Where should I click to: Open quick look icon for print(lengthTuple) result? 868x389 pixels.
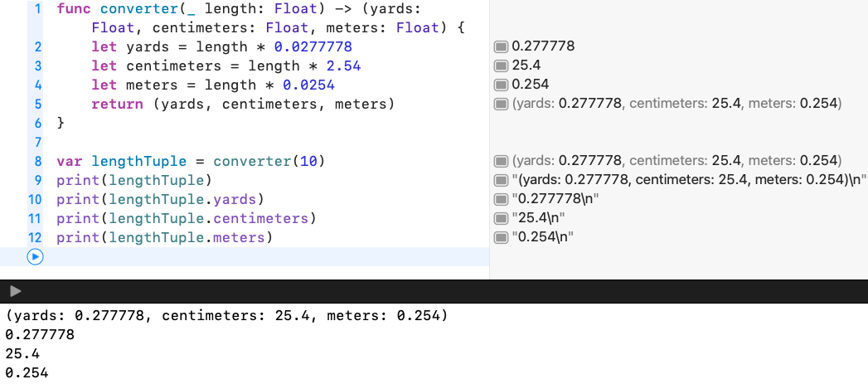point(501,180)
